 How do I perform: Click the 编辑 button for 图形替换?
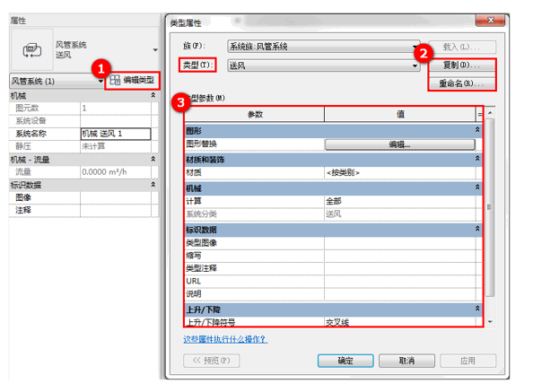coord(400,144)
